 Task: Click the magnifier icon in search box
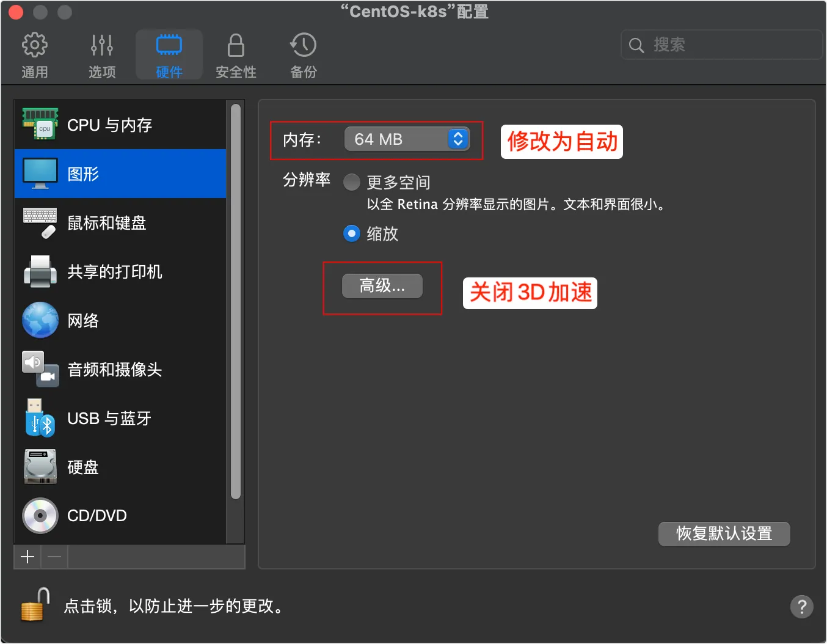pyautogui.click(x=636, y=45)
